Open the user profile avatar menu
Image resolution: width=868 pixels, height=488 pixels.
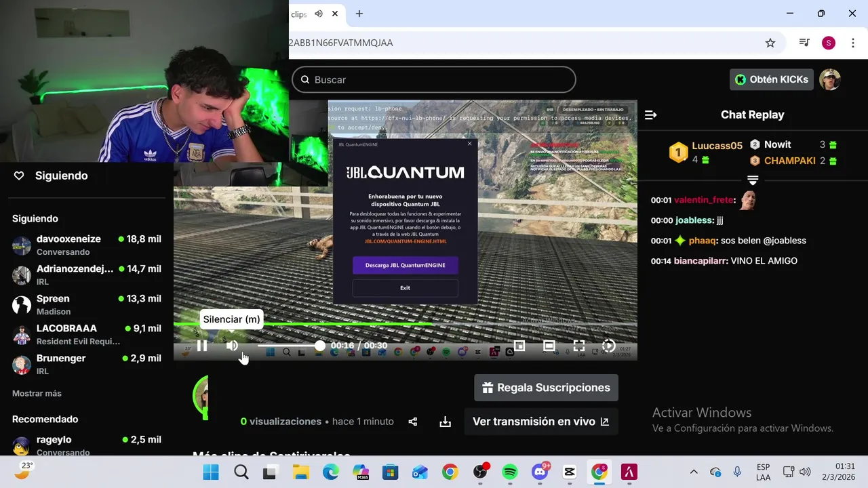(830, 79)
